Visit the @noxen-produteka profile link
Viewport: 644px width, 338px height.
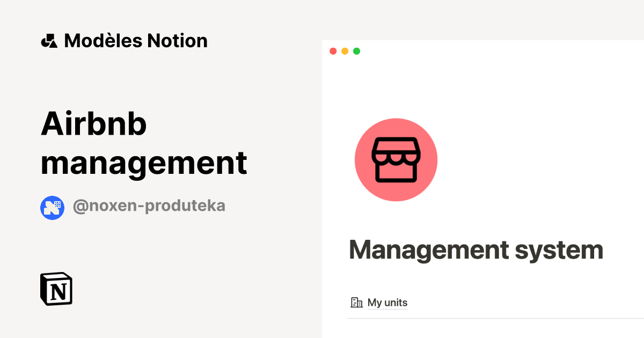tap(149, 206)
